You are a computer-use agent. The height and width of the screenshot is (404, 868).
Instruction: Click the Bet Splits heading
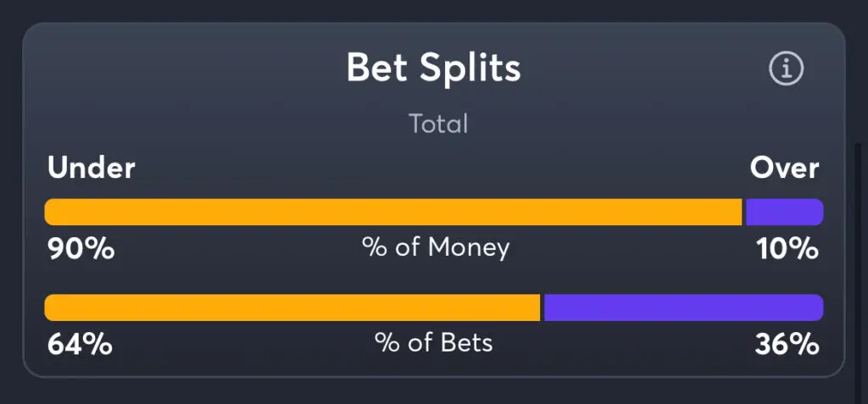coord(433,68)
